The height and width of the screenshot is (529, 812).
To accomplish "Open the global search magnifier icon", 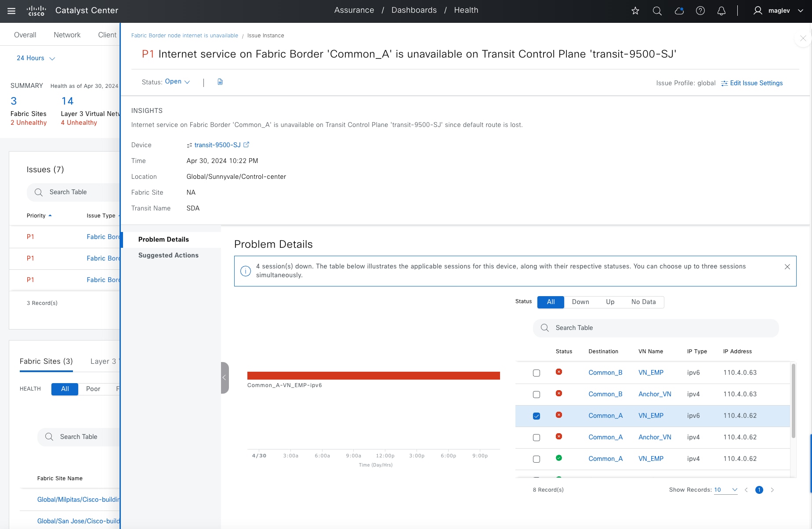I will pos(657,11).
